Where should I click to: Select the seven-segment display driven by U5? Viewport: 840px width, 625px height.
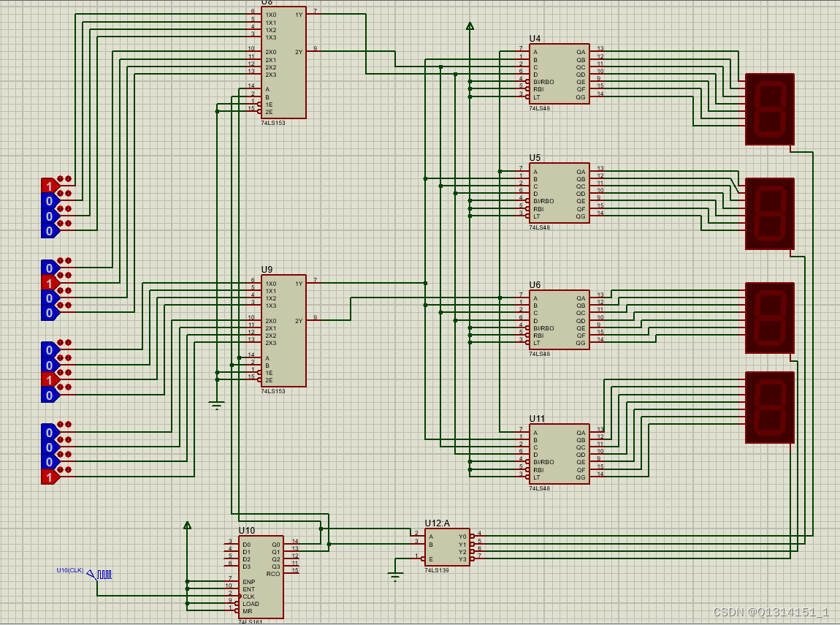pyautogui.click(x=770, y=214)
